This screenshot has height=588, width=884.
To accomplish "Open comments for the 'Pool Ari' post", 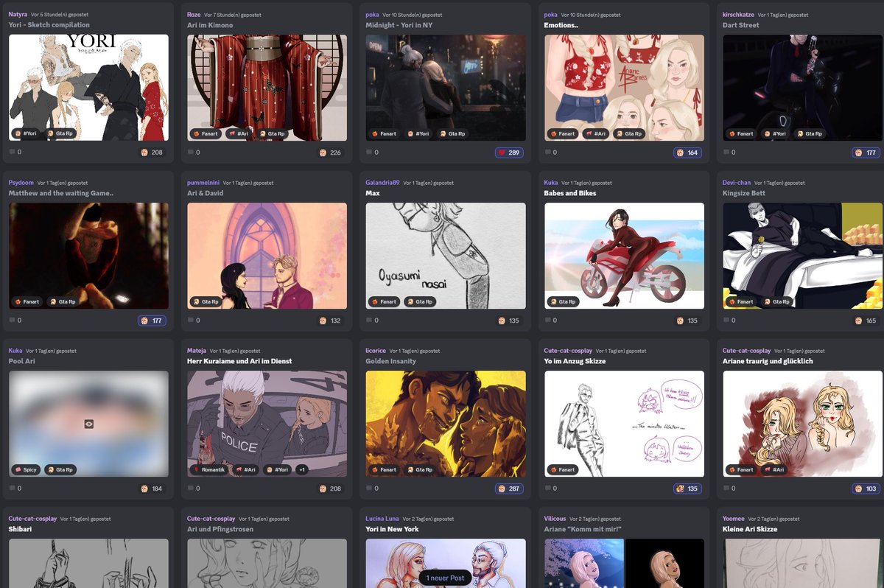I will pos(13,489).
